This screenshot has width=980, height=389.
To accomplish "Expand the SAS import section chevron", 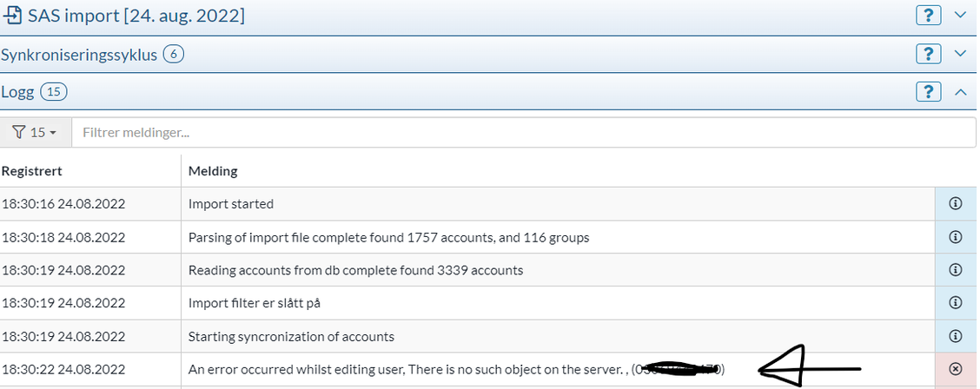I will point(960,16).
